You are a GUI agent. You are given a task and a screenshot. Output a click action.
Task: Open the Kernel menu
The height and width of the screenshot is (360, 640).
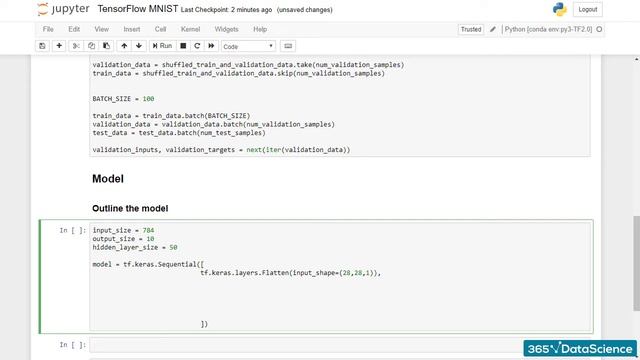[x=191, y=29]
